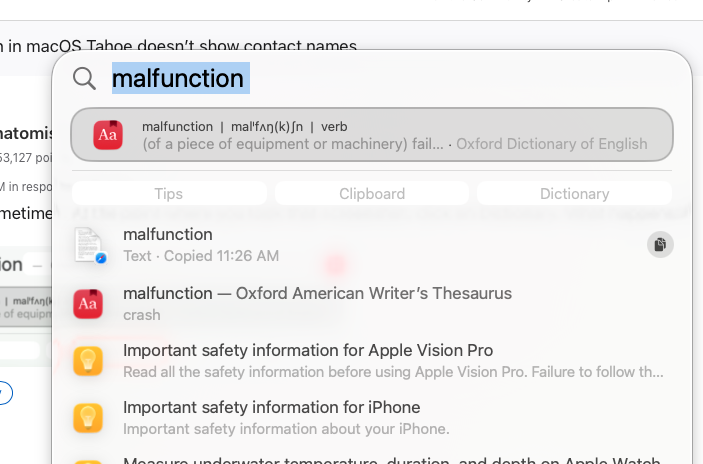Click the thesaurus app icon beside malfunction
The height and width of the screenshot is (464, 703).
pyautogui.click(x=88, y=303)
